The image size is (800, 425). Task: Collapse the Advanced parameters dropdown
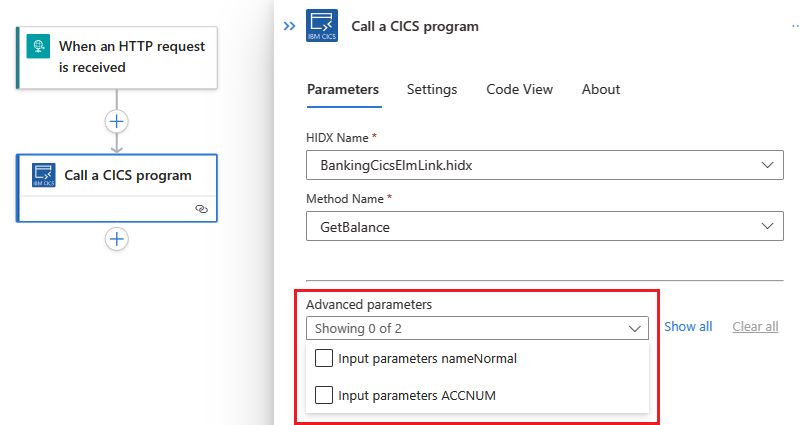634,328
